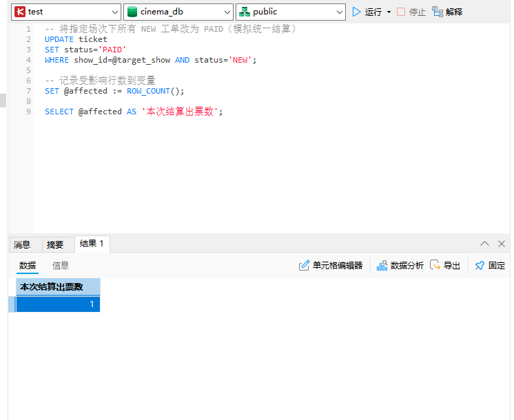Screen dimensions: 514x420
Task: Click the Explain query plan icon
Action: [x=438, y=12]
